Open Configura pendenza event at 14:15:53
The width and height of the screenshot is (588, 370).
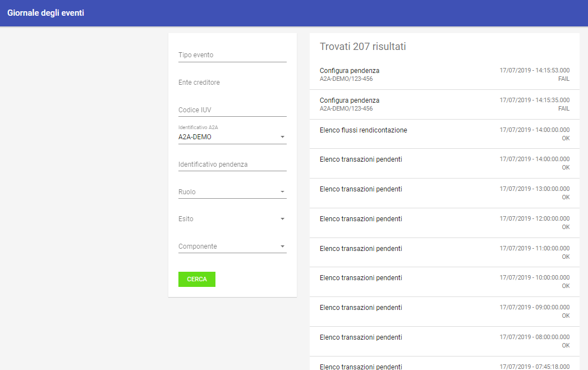click(x=444, y=75)
